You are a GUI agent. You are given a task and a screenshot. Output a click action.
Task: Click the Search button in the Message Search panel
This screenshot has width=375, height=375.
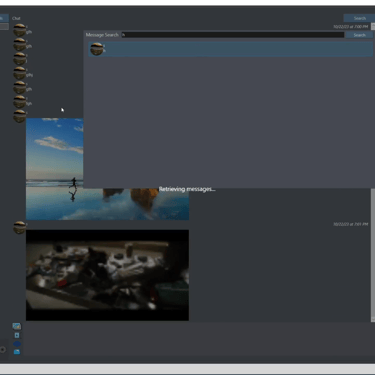point(359,35)
